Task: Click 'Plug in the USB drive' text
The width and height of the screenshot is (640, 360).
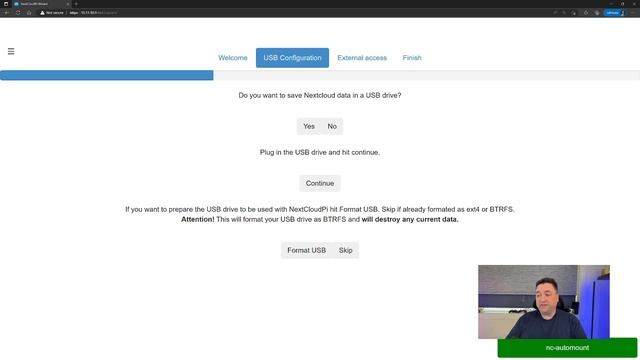Action: [x=320, y=152]
